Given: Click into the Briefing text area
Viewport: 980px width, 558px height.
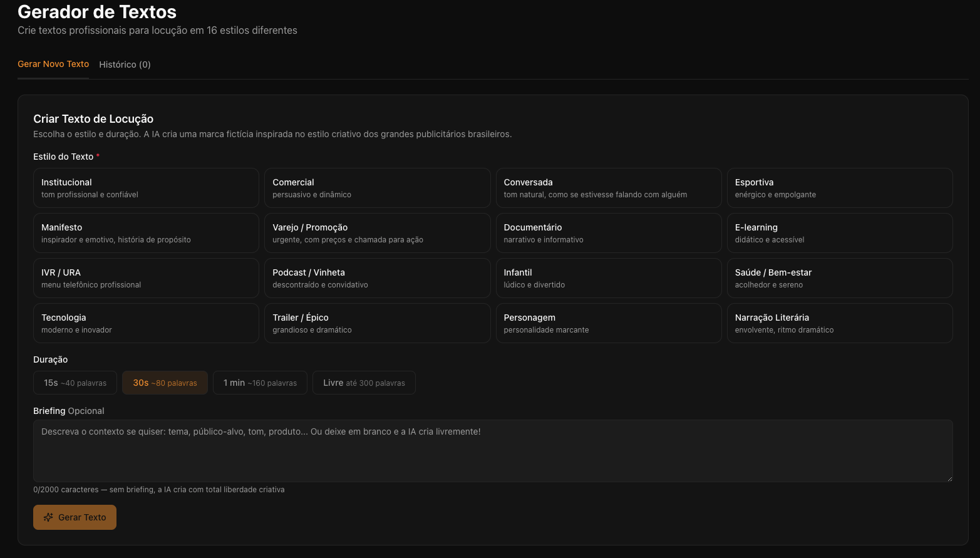Looking at the screenshot, I should pos(493,451).
